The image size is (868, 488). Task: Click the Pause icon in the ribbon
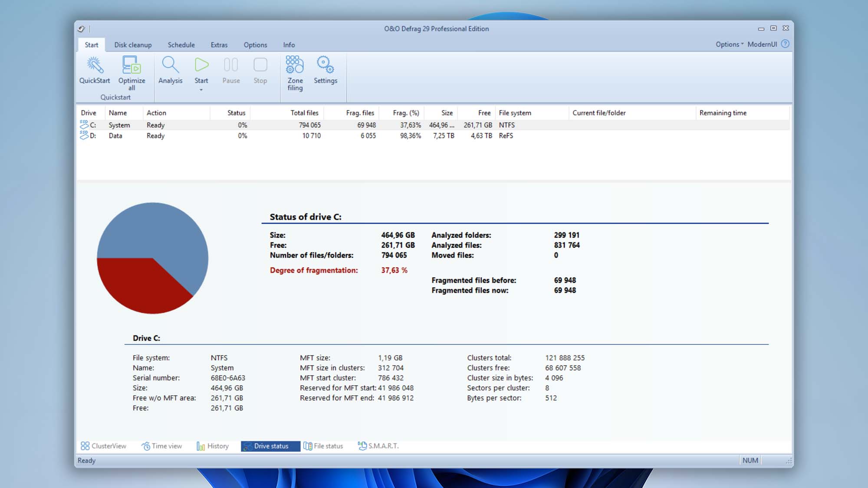(231, 65)
